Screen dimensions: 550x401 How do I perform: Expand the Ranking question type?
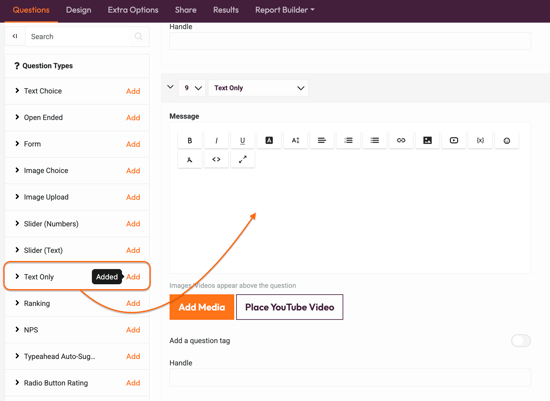[x=17, y=303]
